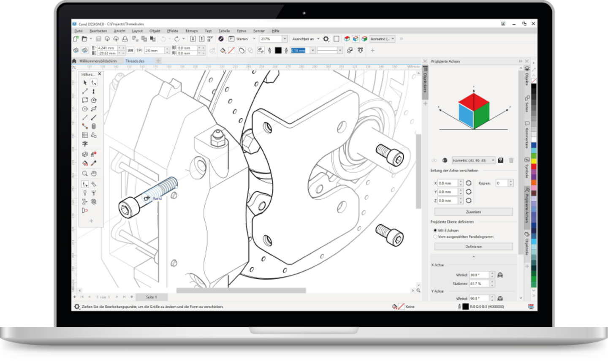The width and height of the screenshot is (608, 364).
Task: Click the rotate icon next to X offset
Action: (469, 183)
